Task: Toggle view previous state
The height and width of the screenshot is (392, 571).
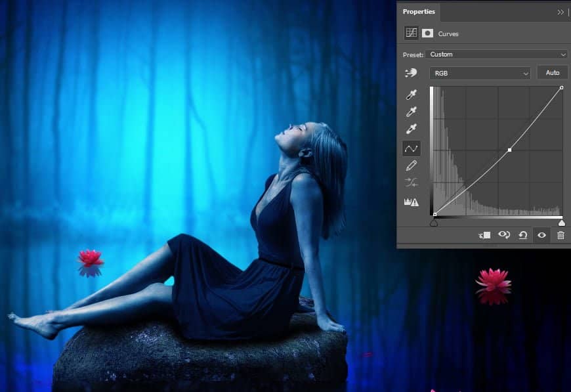Action: point(504,235)
